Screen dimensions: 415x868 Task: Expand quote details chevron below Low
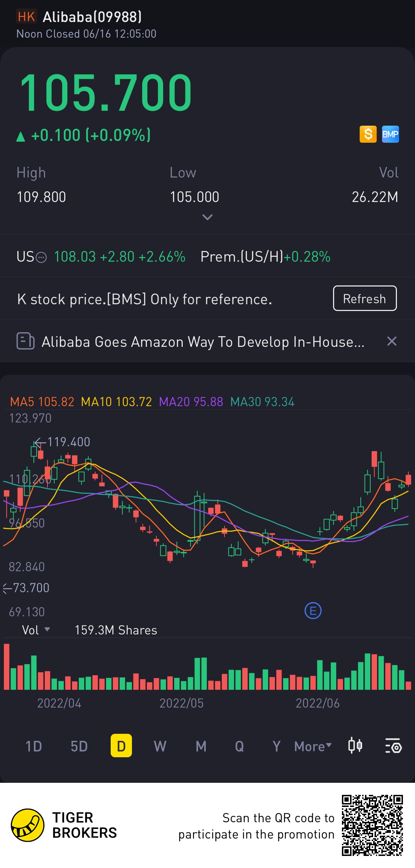207,217
